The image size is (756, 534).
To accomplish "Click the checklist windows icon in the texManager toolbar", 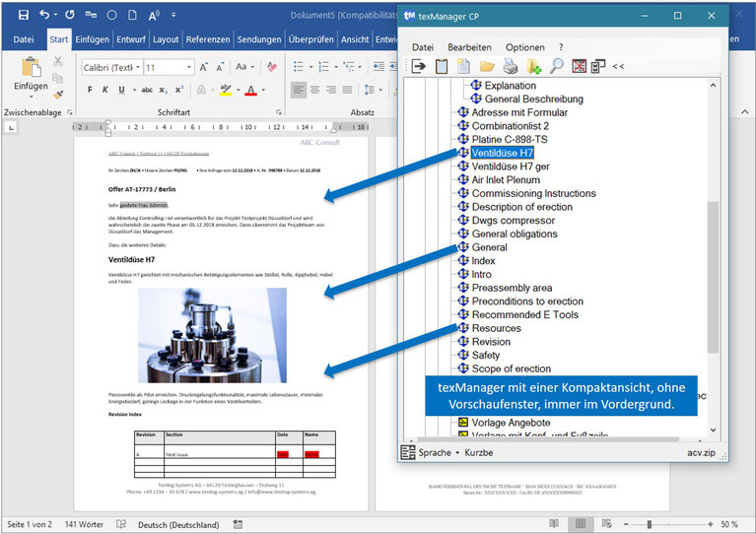I will 598,66.
